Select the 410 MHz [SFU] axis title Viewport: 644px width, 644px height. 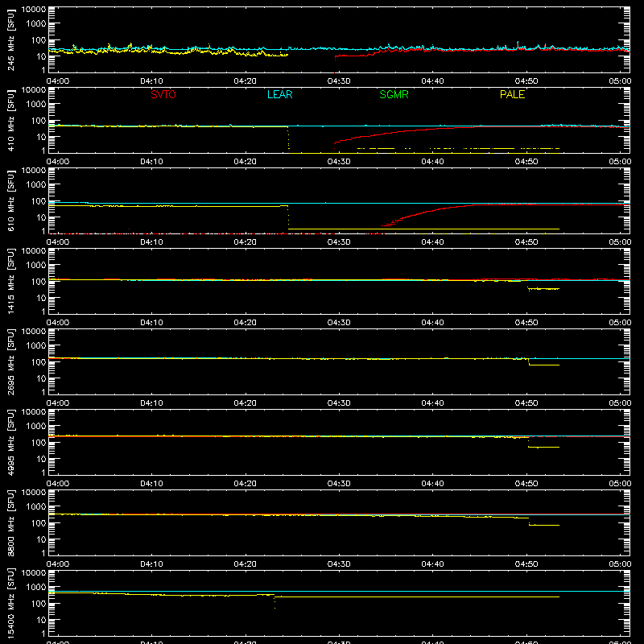point(10,121)
